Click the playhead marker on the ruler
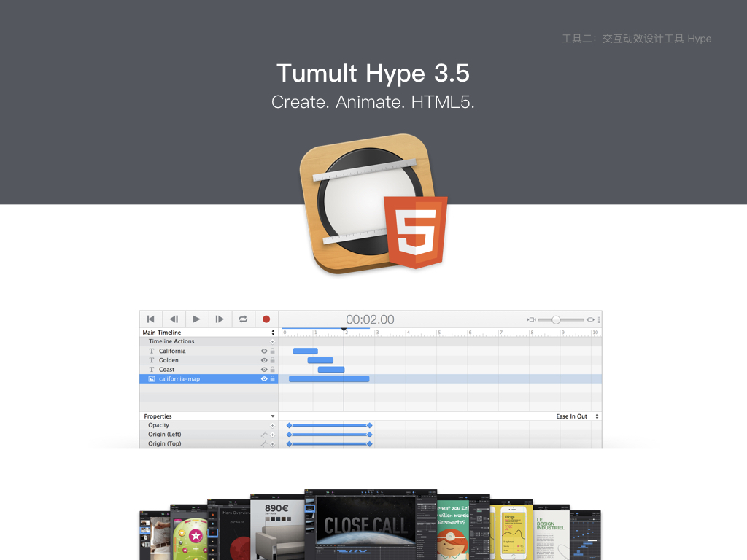This screenshot has width=747, height=560. coord(344,330)
